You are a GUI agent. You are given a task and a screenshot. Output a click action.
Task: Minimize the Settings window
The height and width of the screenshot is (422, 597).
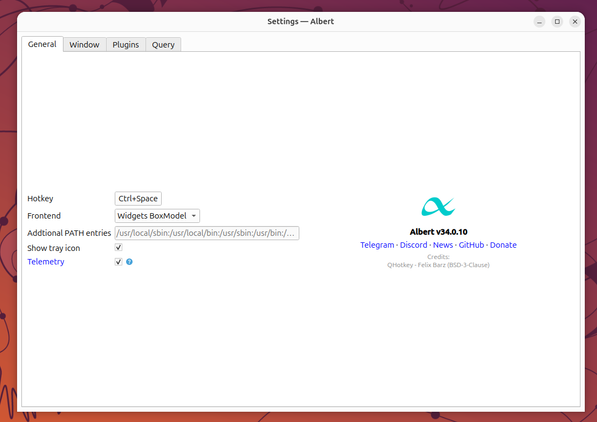(x=539, y=22)
